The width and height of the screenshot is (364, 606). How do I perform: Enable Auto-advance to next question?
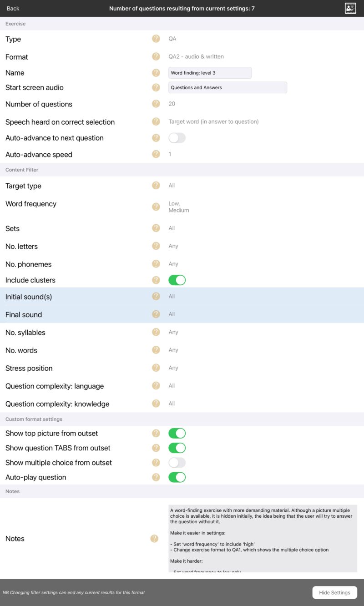(x=177, y=137)
